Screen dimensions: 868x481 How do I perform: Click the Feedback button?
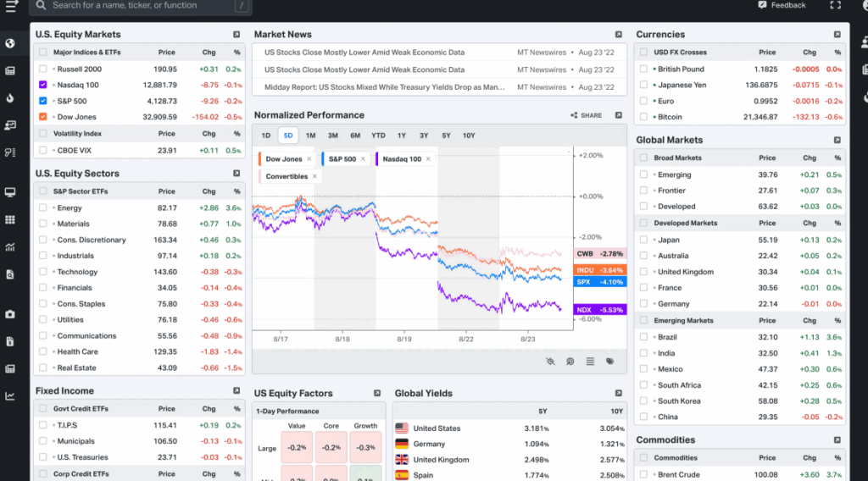pos(782,5)
